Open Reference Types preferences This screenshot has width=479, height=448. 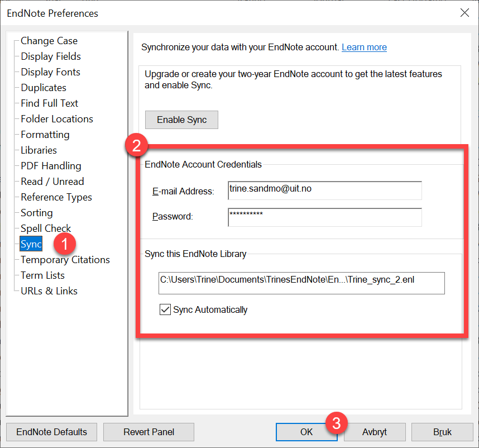pyautogui.click(x=56, y=197)
